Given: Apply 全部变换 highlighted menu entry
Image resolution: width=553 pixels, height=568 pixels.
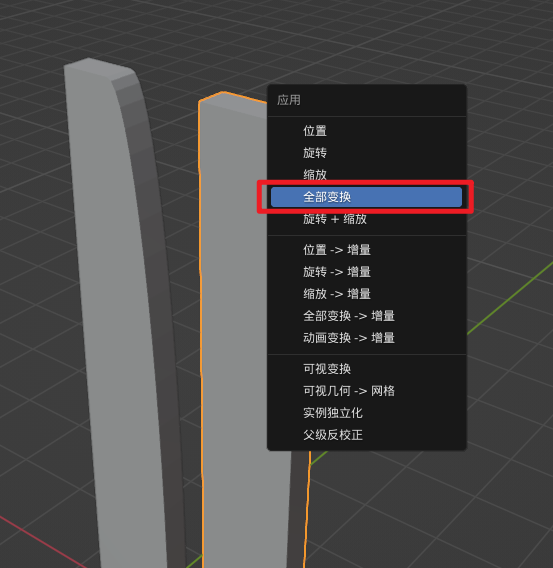Looking at the screenshot, I should (x=366, y=197).
